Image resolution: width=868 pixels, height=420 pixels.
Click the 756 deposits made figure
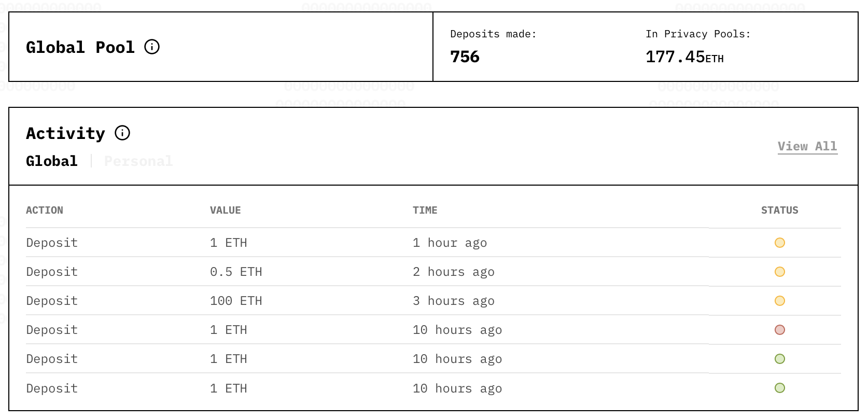click(465, 57)
